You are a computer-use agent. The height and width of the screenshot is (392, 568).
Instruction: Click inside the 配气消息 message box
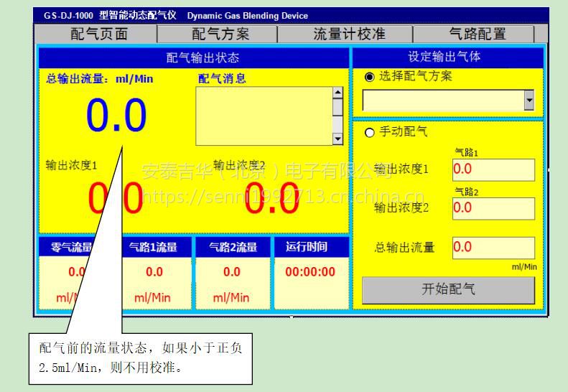tap(264, 116)
